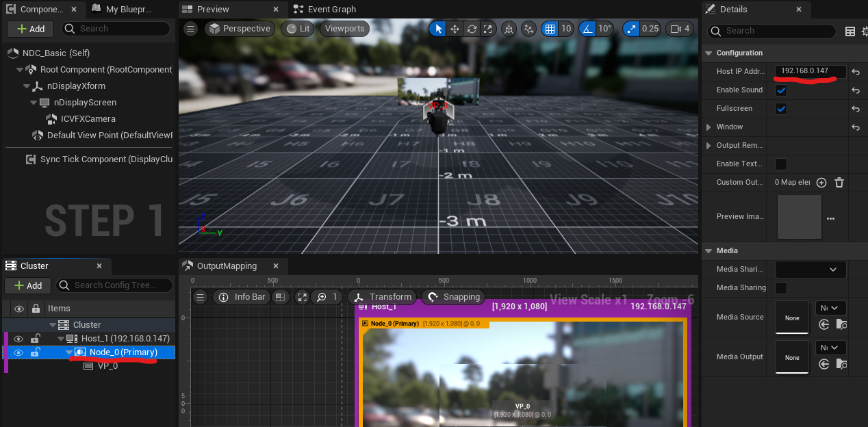Check the Media Sharing checkbox

(x=781, y=288)
